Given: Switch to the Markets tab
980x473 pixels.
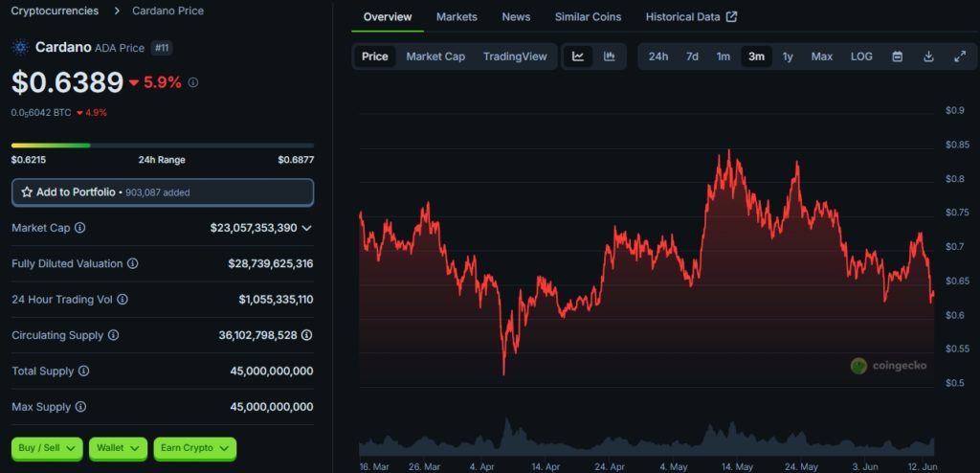Looking at the screenshot, I should (x=457, y=17).
